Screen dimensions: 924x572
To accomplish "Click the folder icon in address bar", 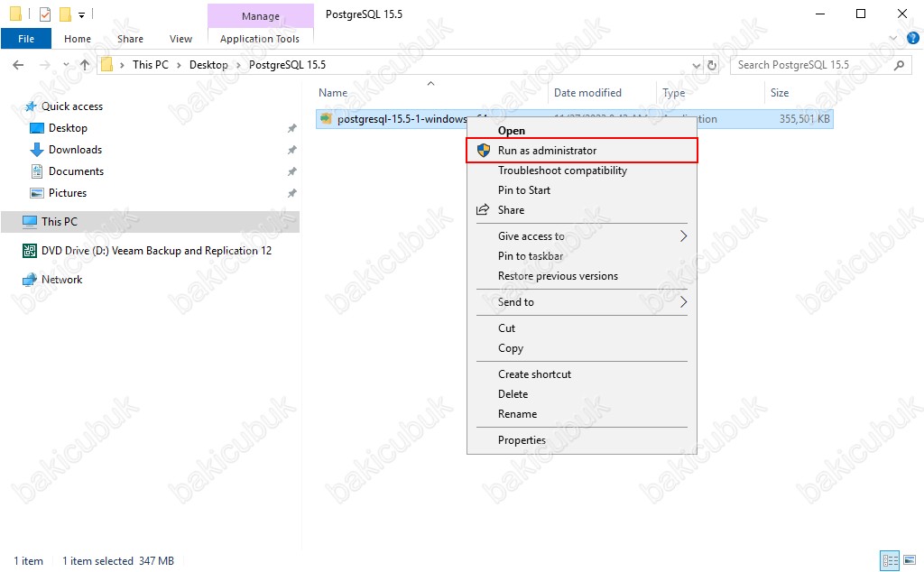I will pos(106,65).
